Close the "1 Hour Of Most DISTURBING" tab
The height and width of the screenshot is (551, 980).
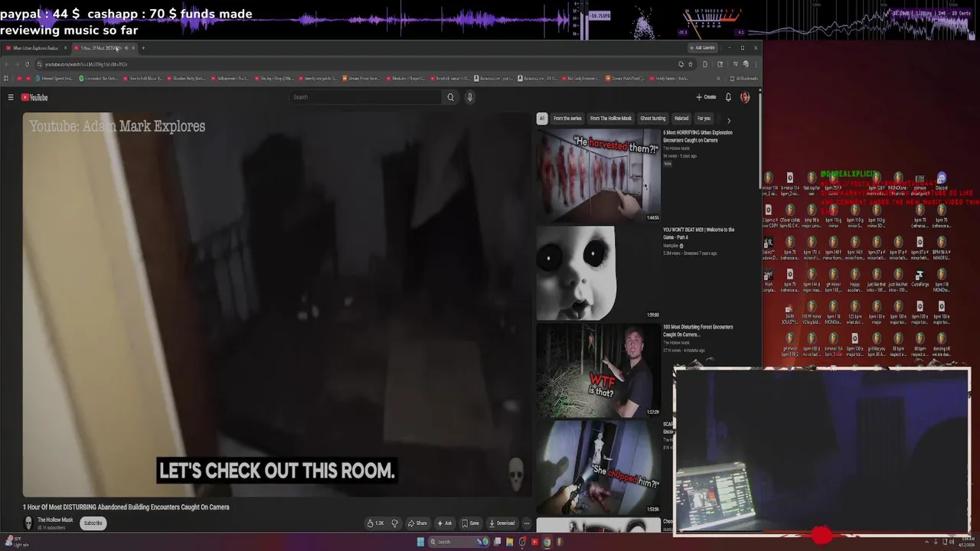133,48
